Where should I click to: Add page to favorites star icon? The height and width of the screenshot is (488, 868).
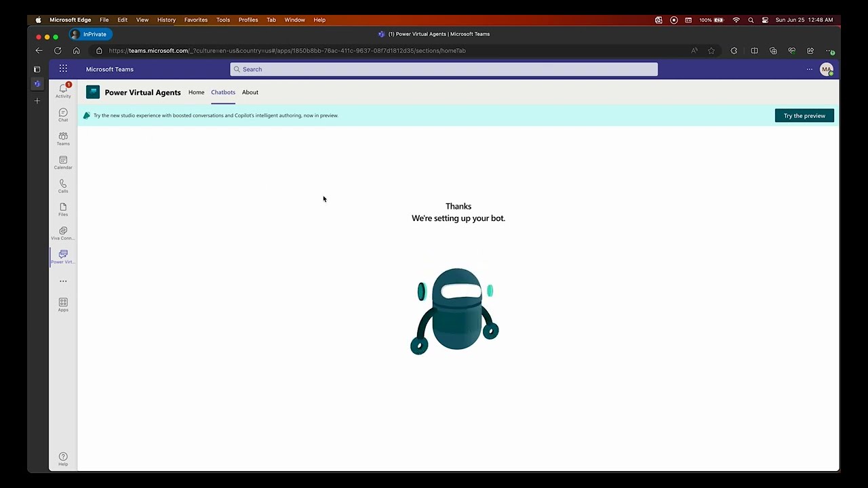[711, 50]
